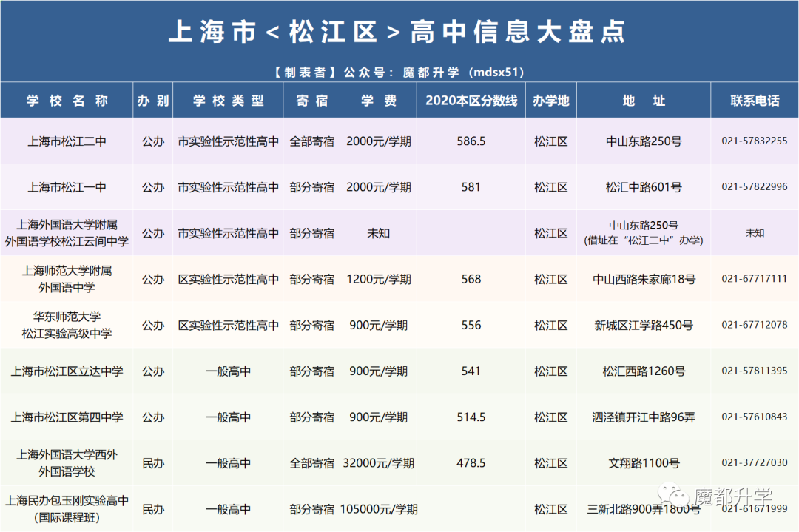
Task: Click the title 上海市<松江区>高中信息大盘点
Action: (397, 32)
